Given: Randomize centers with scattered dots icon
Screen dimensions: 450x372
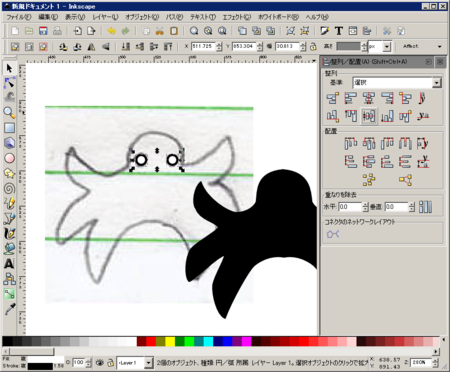Looking at the screenshot, I should [369, 180].
